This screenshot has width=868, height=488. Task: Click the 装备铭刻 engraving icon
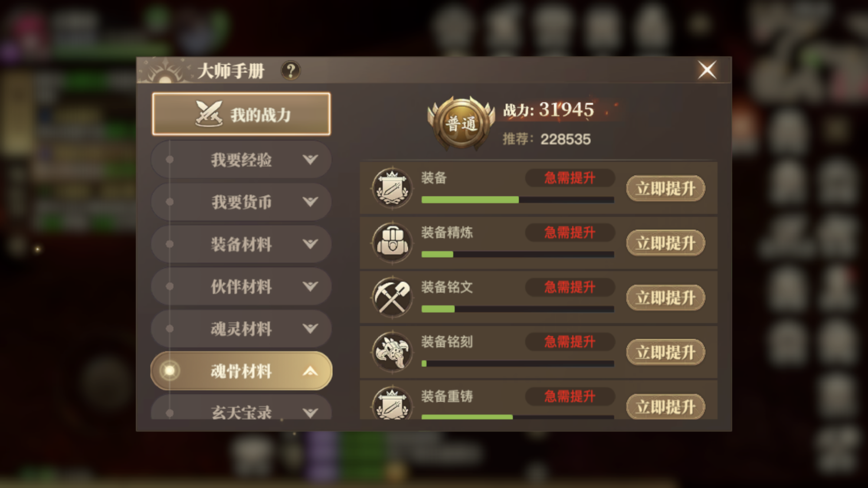[x=392, y=352]
